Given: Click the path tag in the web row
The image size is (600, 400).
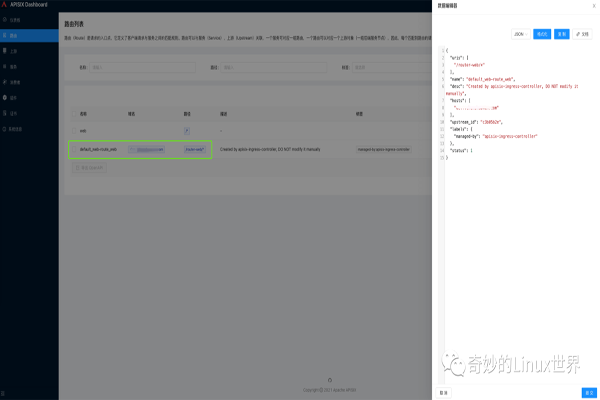Looking at the screenshot, I should click(x=187, y=131).
